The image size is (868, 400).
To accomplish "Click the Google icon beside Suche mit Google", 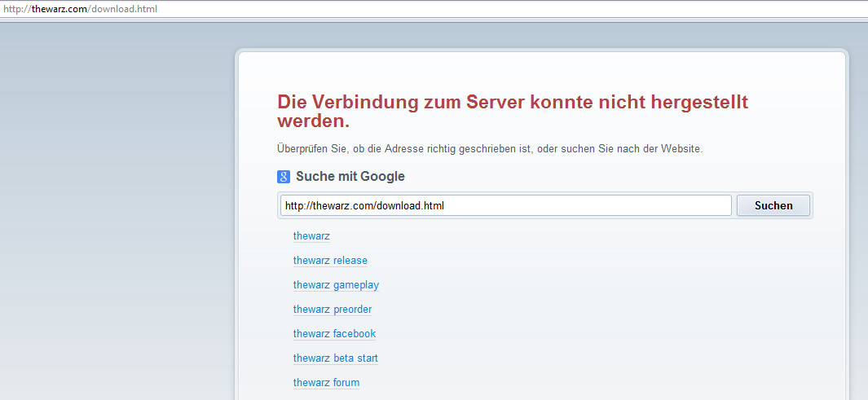I will 284,177.
